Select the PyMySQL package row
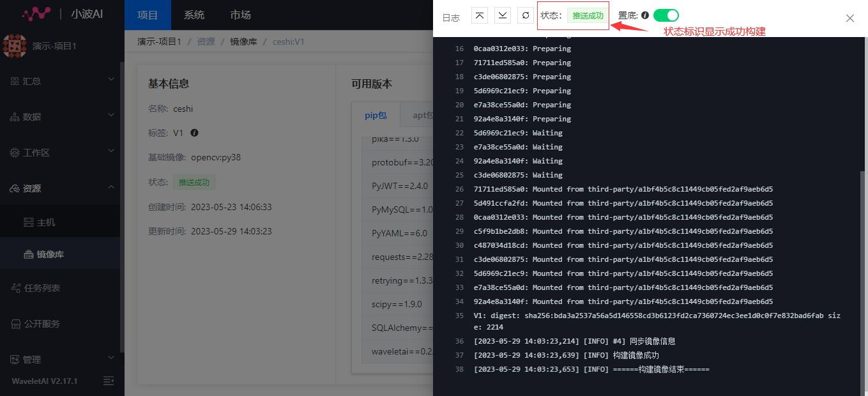 (397, 209)
